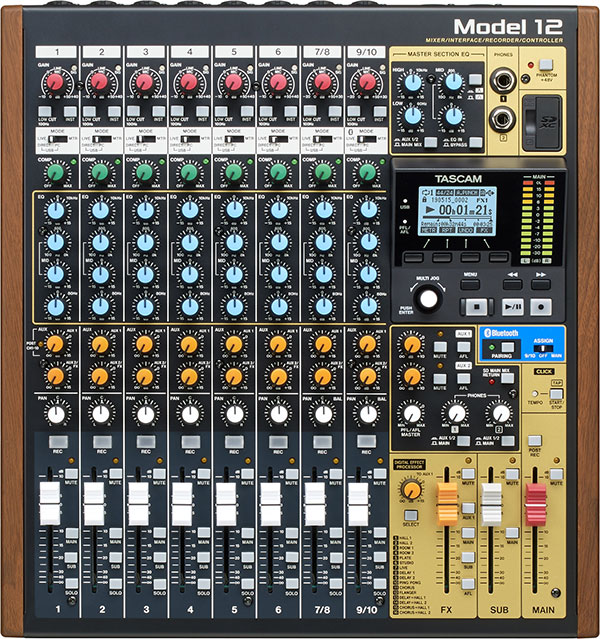Screen dimensions: 600x639
Task: Tap the fast-forward button
Action: [541, 284]
